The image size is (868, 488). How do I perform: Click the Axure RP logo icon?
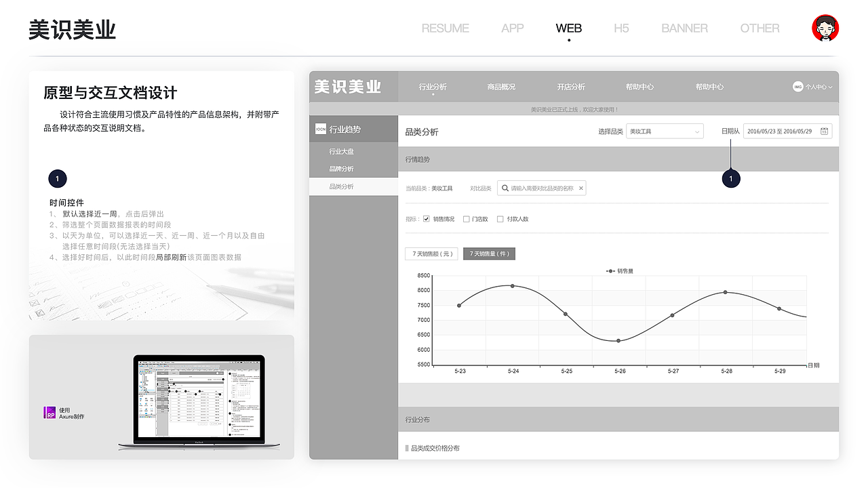pos(50,413)
